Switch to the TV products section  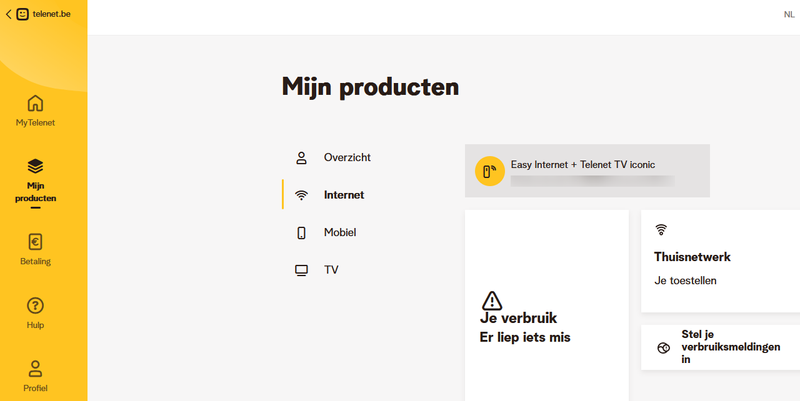click(331, 270)
